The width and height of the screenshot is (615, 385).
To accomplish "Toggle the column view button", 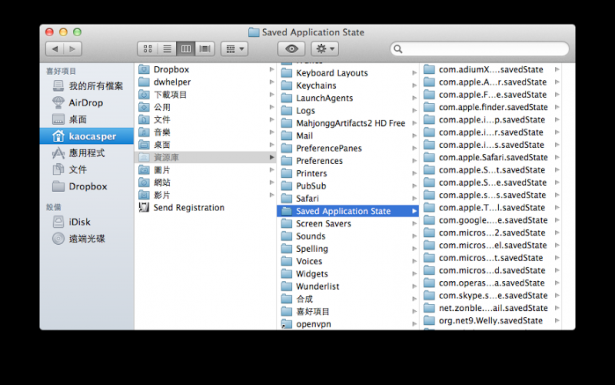I will click(186, 49).
